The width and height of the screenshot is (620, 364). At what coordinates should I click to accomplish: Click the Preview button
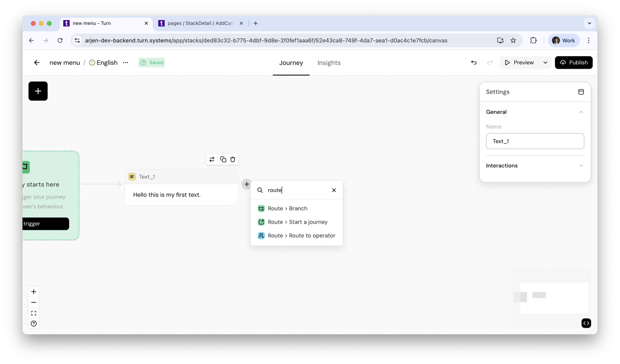click(519, 62)
